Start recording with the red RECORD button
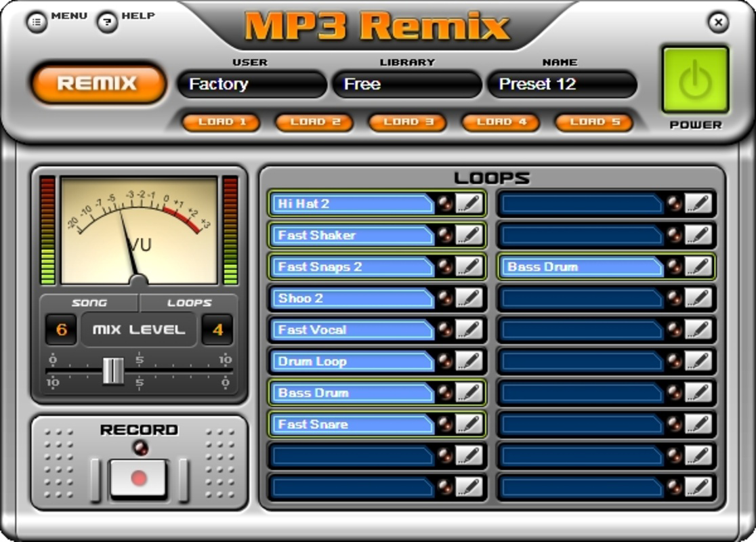The image size is (756, 542). tap(139, 478)
